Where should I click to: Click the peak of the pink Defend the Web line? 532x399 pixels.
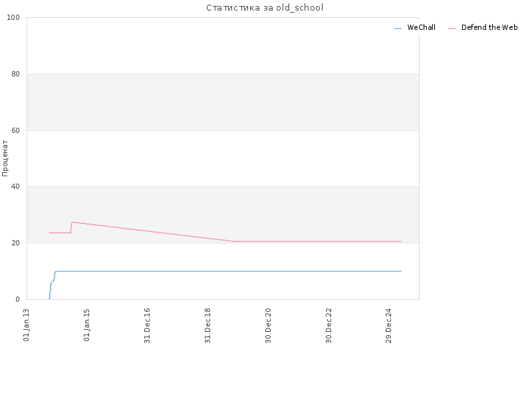click(73, 222)
